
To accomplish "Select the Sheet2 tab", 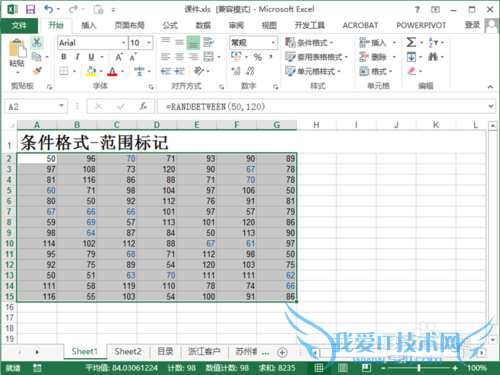I will click(x=128, y=352).
